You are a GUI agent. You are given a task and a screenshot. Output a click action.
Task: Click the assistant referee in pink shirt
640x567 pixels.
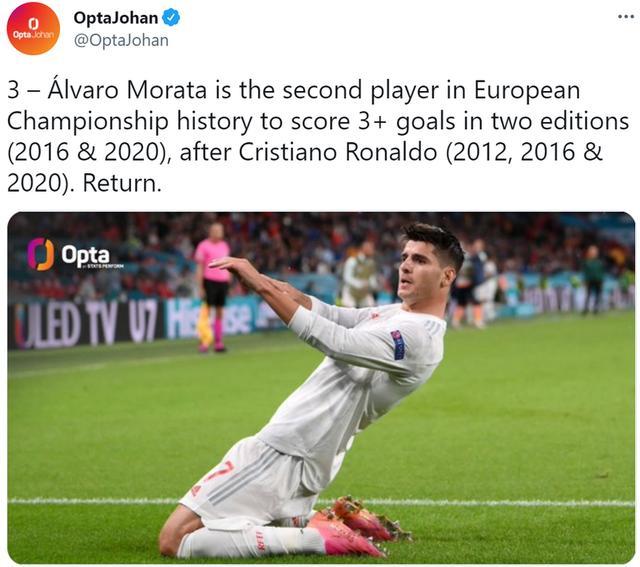pos(213,287)
